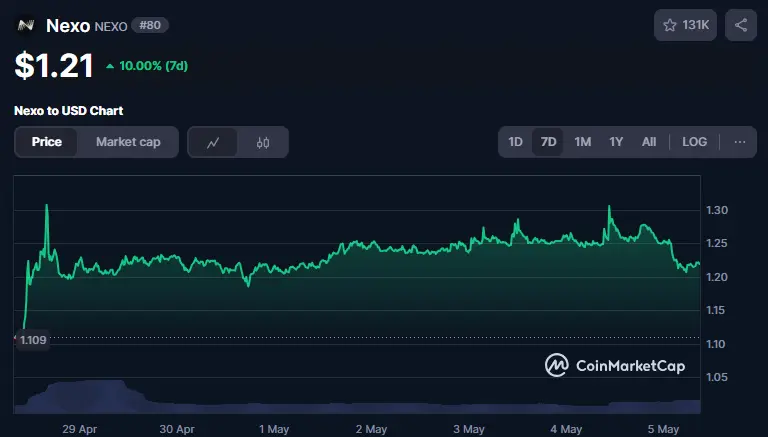Switch to the line chart view icon
This screenshot has width=768, height=437.
(x=213, y=143)
